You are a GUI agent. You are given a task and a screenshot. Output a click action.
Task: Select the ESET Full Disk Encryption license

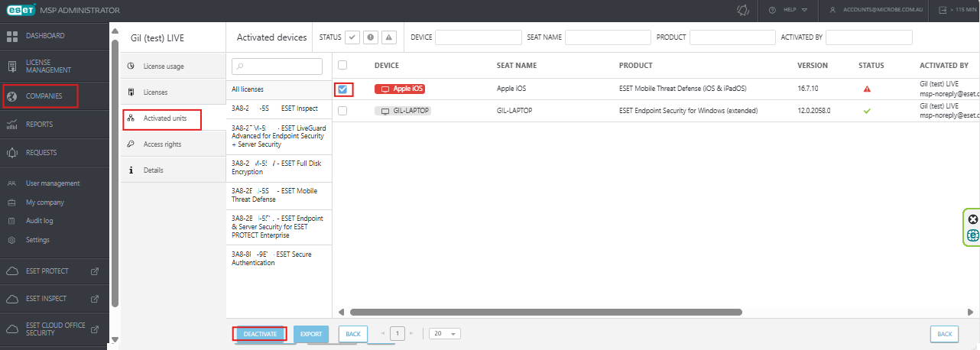coord(280,169)
